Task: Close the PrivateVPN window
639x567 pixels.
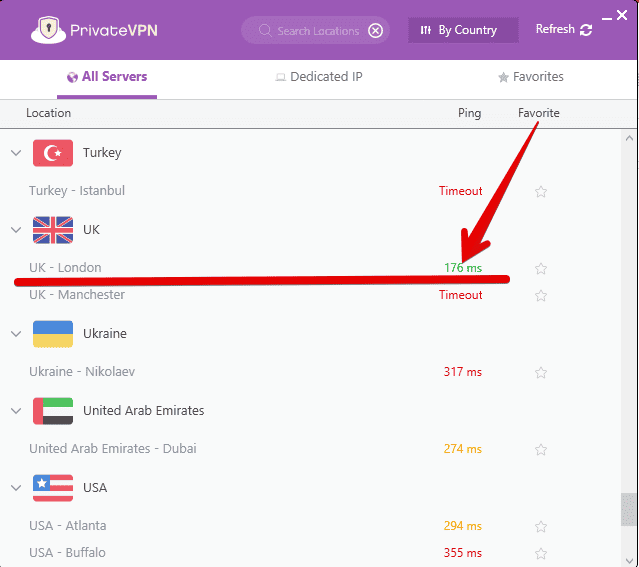Action: tap(622, 15)
